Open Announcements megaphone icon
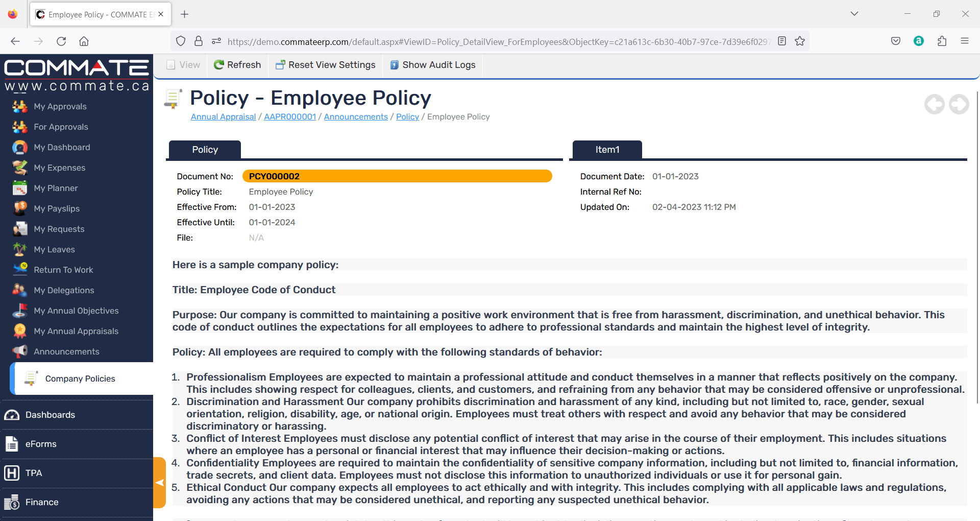This screenshot has width=980, height=521. [20, 351]
